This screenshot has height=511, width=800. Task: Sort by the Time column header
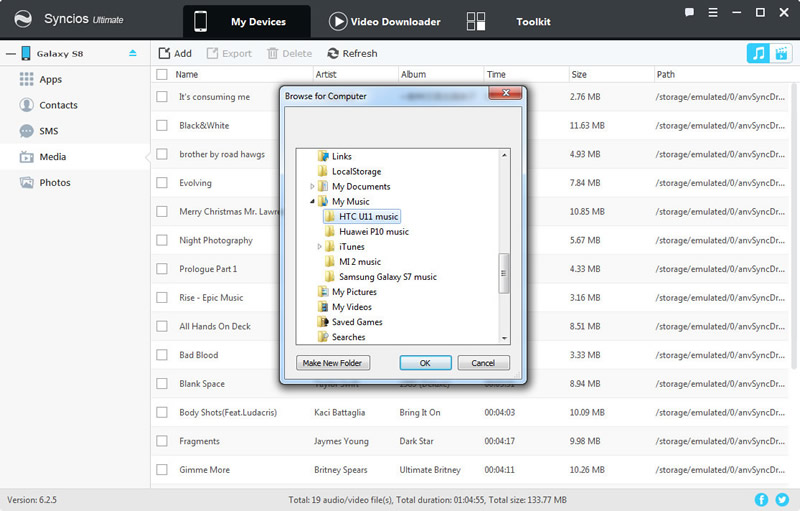coord(526,74)
